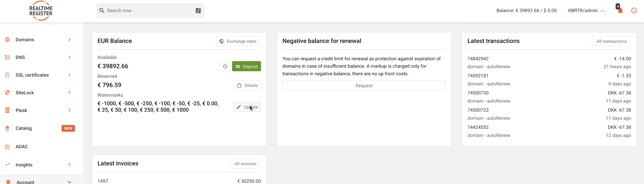Viewport: 644px width, 184px height.
Task: Click the Catalog layers icon
Action: click(x=7, y=128)
